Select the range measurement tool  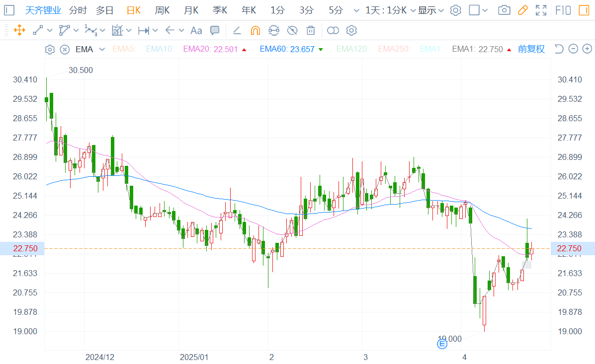[144, 30]
